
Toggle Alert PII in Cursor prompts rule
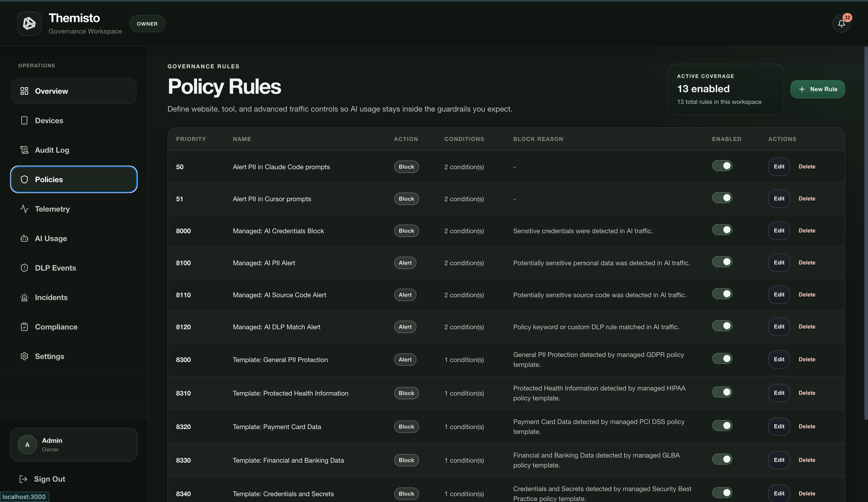coord(722,198)
